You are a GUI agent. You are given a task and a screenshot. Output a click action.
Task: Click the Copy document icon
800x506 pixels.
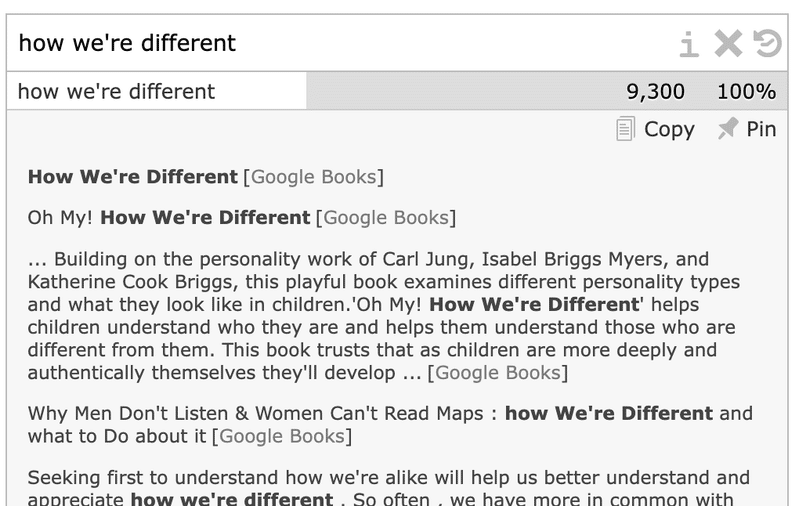(x=625, y=129)
